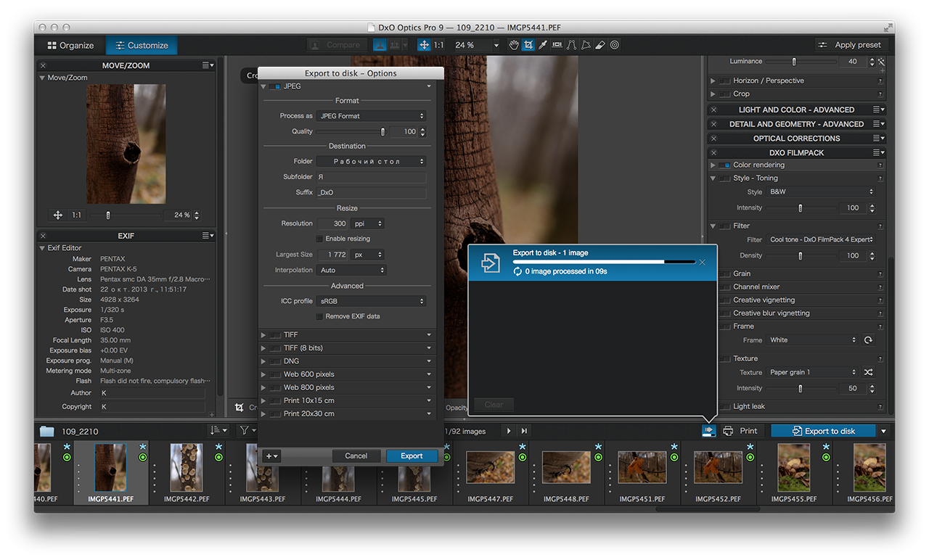
Task: Select the horizon straighten tool
Action: 557,45
